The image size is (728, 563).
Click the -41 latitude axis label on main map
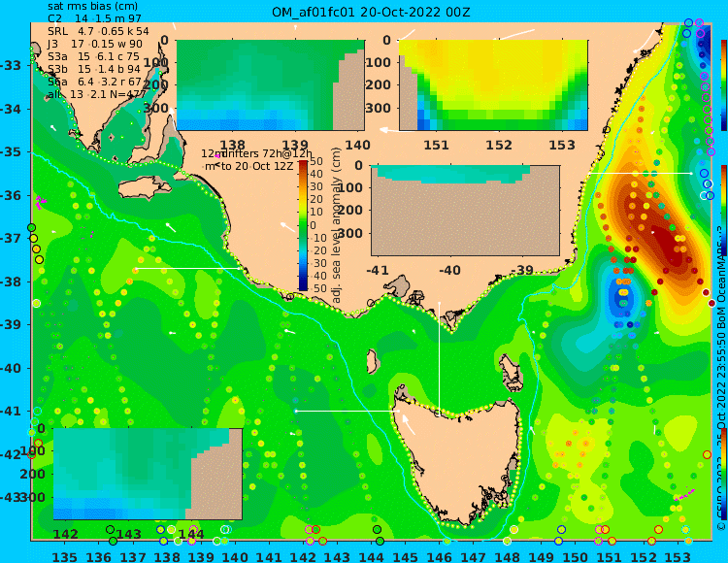coord(11,412)
